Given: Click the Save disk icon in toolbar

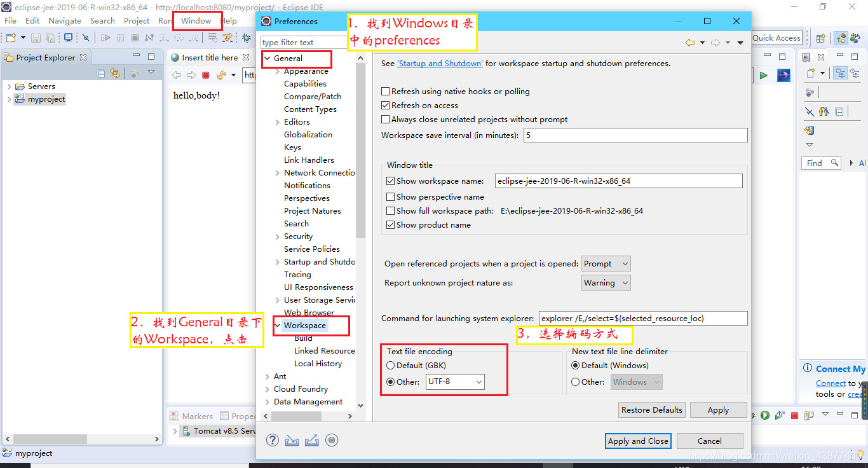Looking at the screenshot, I should coord(36,38).
